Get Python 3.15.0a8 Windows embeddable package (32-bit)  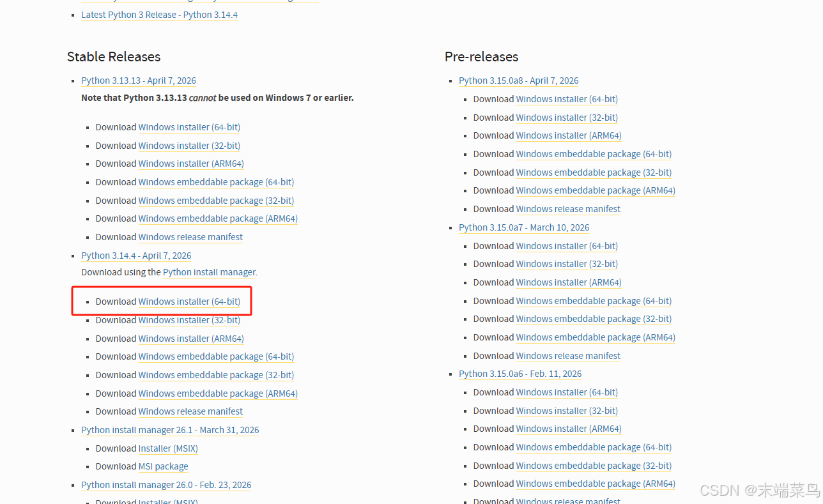594,172
